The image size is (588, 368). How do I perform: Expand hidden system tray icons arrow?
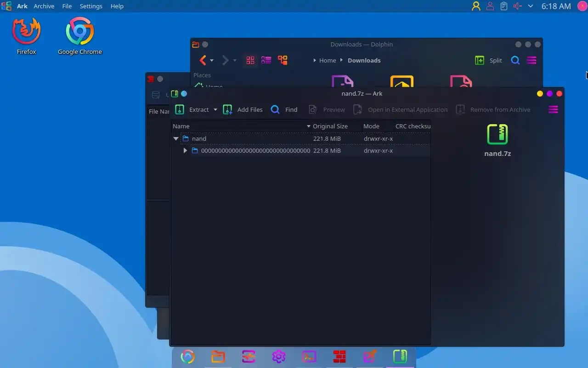pos(531,6)
